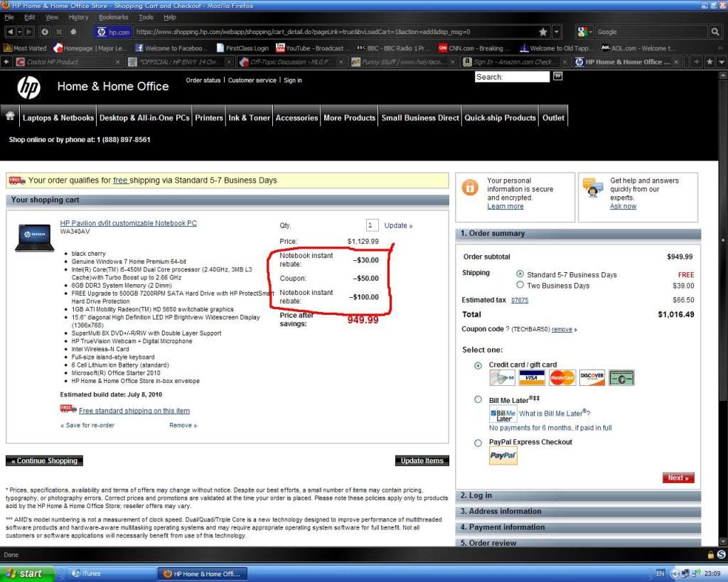Expand the 4. Payment information section
Image resolution: width=728 pixels, height=582 pixels.
[578, 527]
